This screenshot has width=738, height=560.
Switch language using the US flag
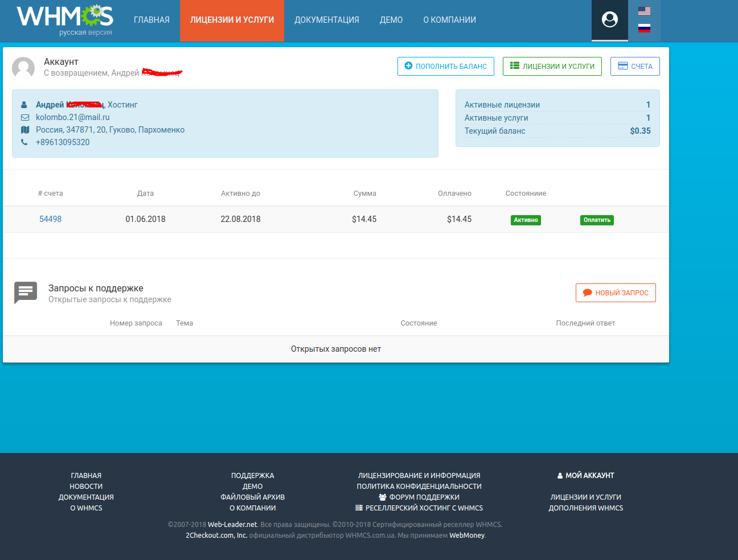(644, 11)
